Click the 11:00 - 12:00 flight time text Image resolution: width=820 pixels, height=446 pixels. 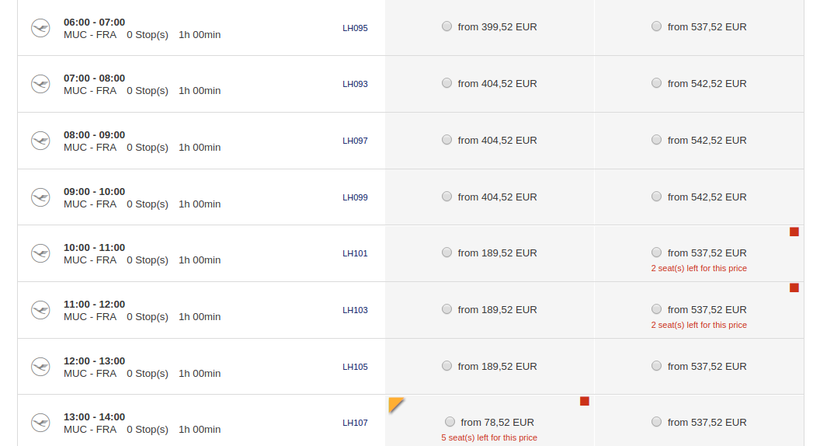(94, 303)
